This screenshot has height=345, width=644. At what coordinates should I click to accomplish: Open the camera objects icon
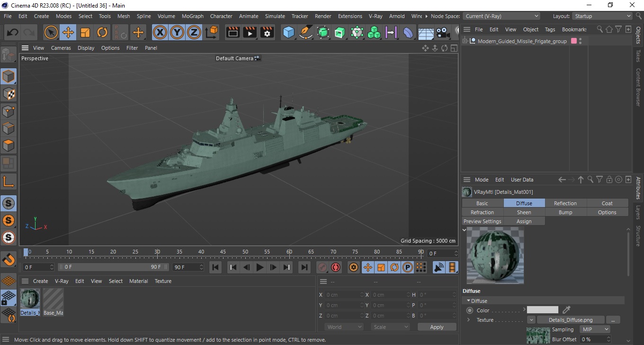pos(442,33)
